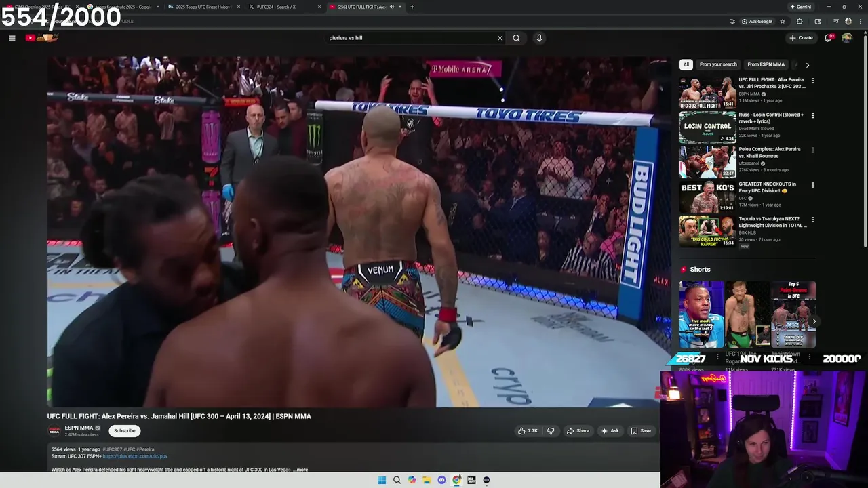Open Windows Start menu
This screenshot has height=488, width=868.
point(382,480)
